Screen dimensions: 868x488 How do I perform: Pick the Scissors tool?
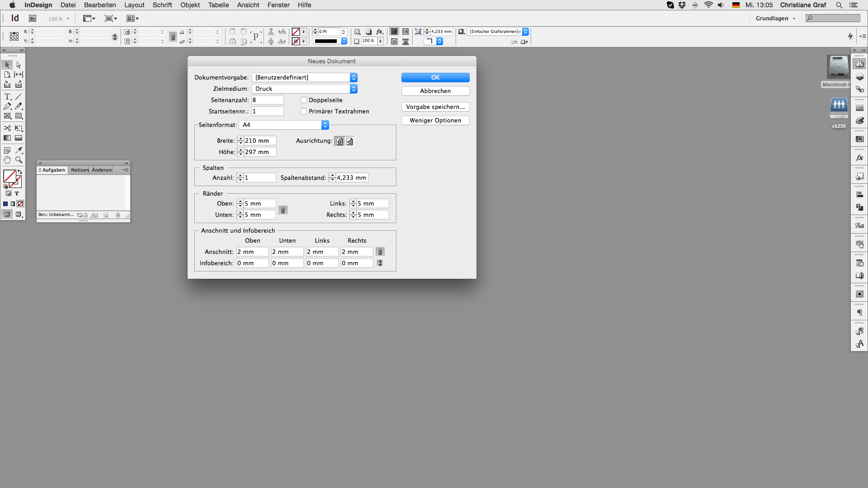tap(7, 128)
